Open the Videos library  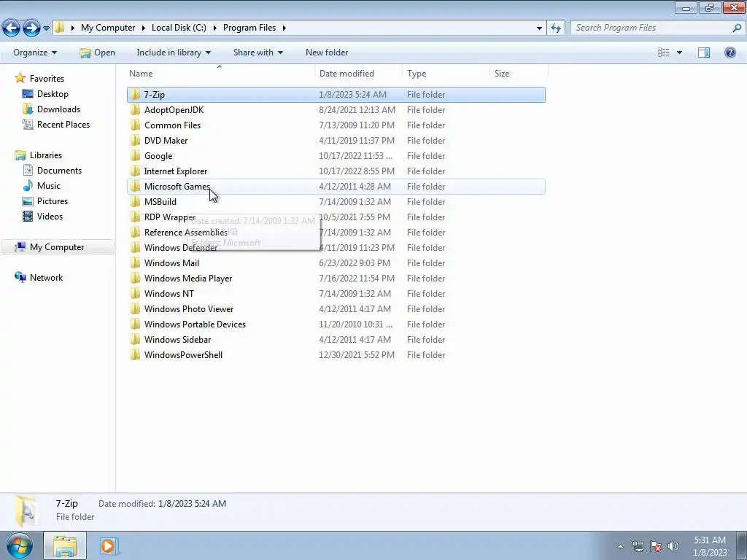(x=50, y=216)
